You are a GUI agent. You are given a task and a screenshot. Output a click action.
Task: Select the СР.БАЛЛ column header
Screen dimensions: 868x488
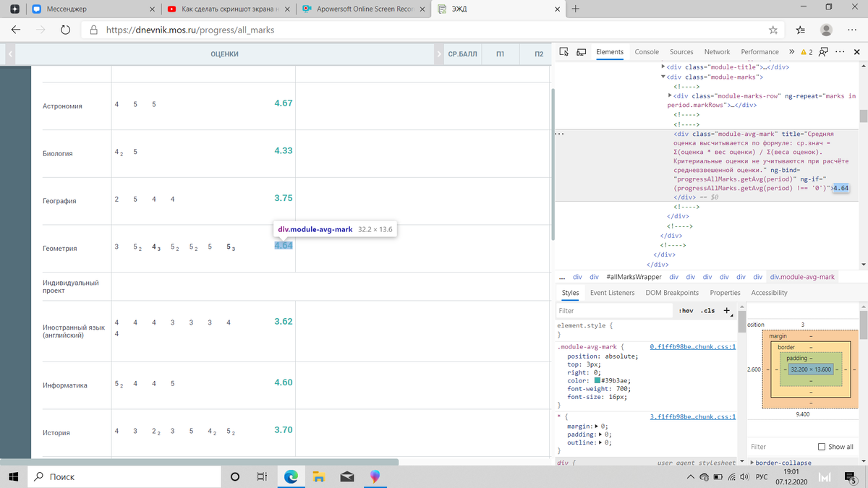click(463, 54)
